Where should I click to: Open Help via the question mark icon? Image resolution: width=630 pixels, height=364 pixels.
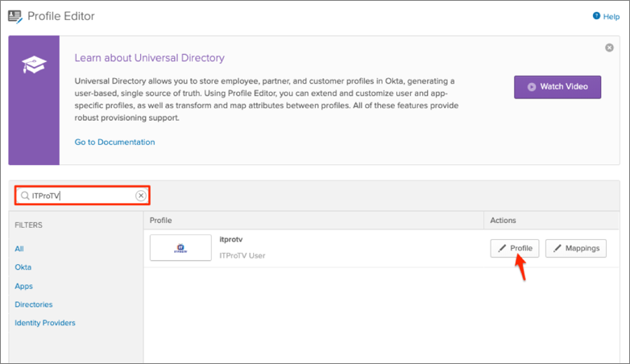click(x=595, y=16)
